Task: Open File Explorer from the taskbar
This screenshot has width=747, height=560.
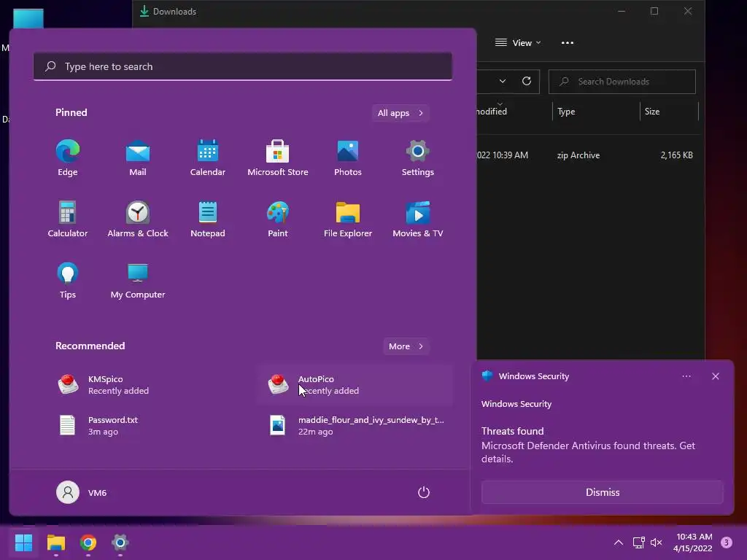Action: coord(55,542)
